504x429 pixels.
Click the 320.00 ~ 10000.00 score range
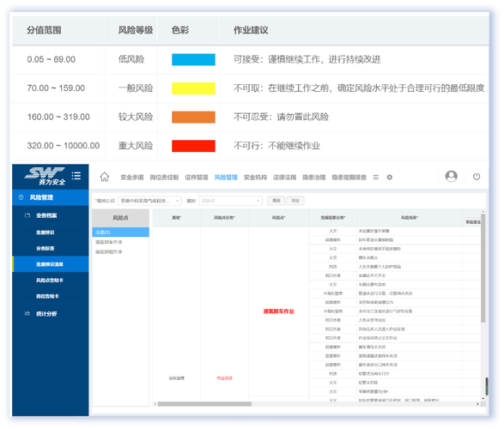tap(64, 146)
